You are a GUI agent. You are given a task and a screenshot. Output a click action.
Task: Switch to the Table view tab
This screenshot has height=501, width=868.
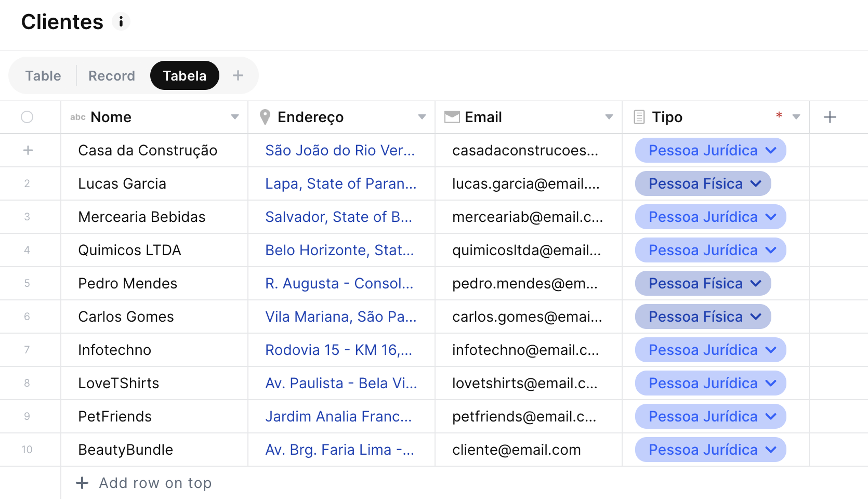[x=43, y=76]
